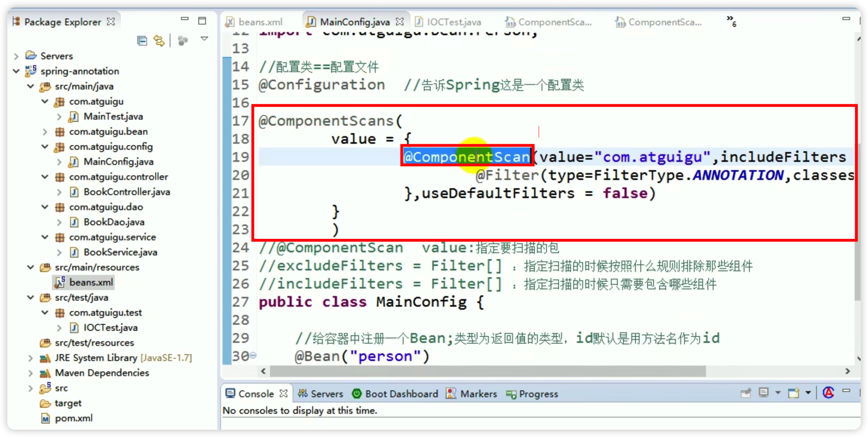868x437 pixels.
Task: Toggle Link with Editor icon
Action: tap(159, 40)
